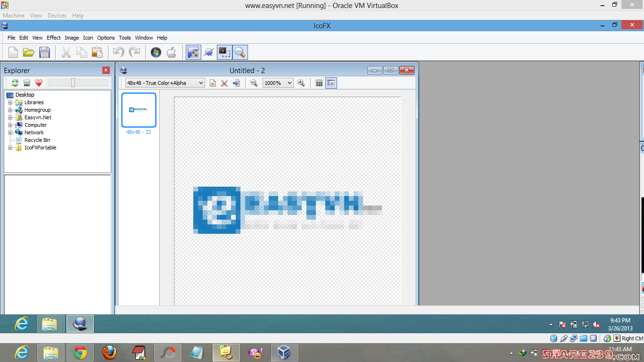Open the IcoFX Window menu
This screenshot has width=644, height=362.
(x=144, y=38)
